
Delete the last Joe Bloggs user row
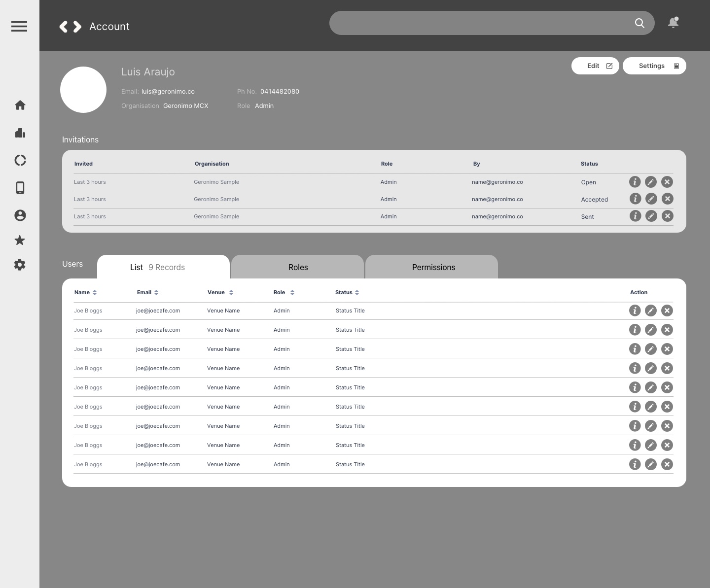(x=667, y=464)
